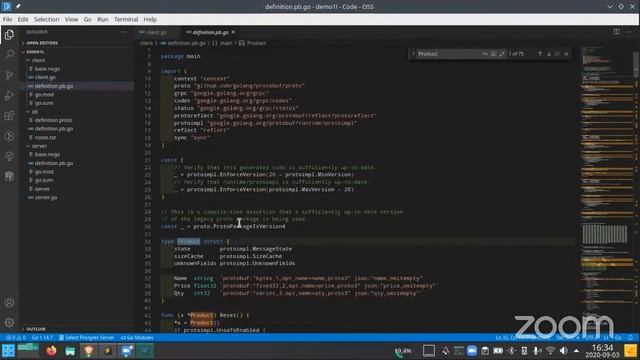The width and height of the screenshot is (640, 360).
Task: Switch to the client.go editor tab
Action: tap(157, 32)
